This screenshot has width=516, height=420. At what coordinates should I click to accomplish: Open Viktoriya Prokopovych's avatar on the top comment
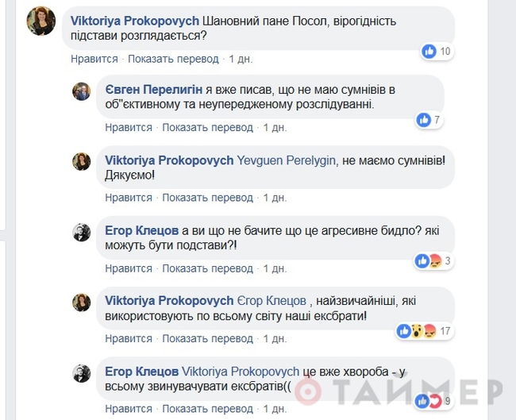[41, 21]
